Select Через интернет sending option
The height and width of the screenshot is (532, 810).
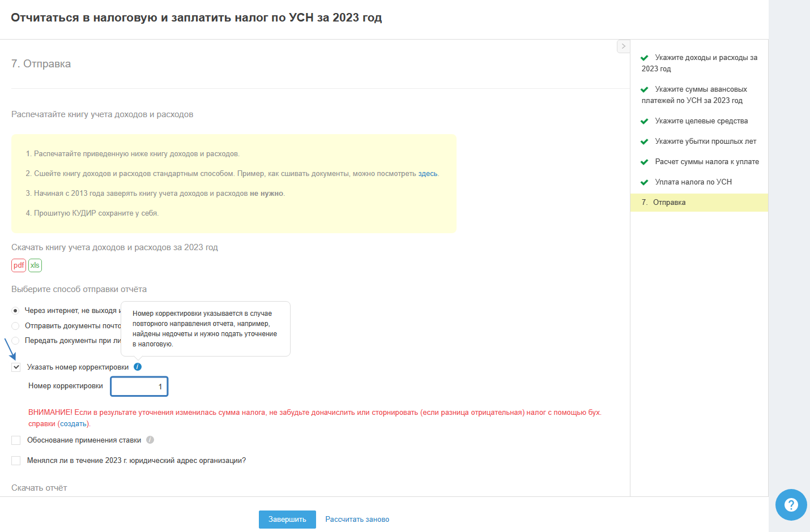[16, 311]
